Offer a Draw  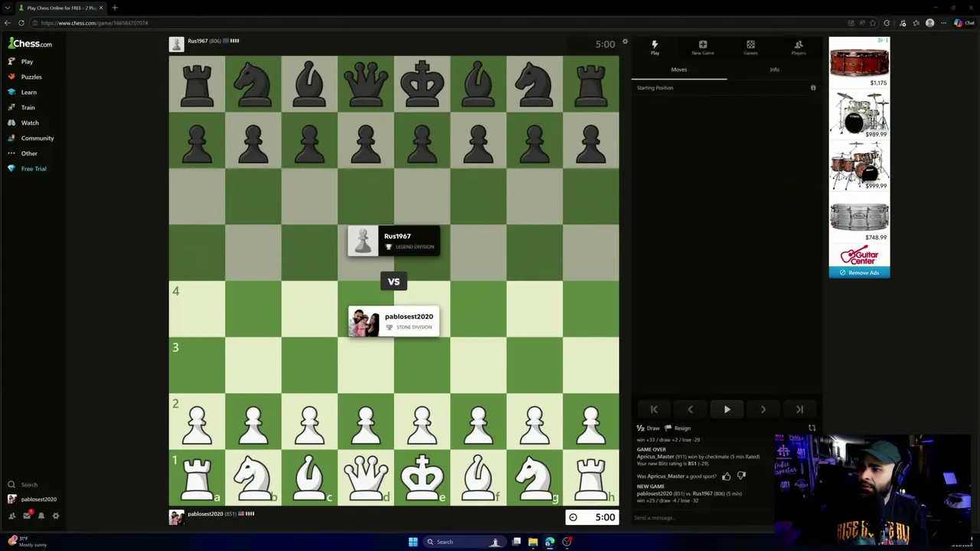tap(648, 429)
